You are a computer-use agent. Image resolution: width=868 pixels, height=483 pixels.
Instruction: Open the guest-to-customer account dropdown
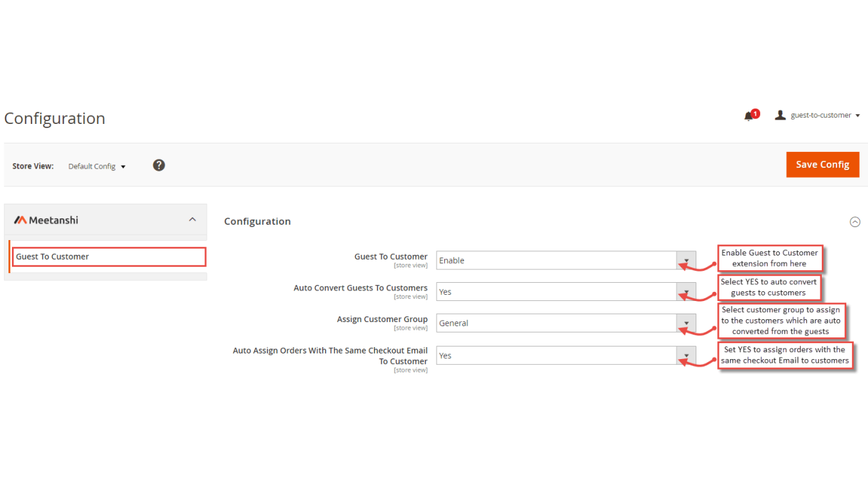pyautogui.click(x=825, y=115)
